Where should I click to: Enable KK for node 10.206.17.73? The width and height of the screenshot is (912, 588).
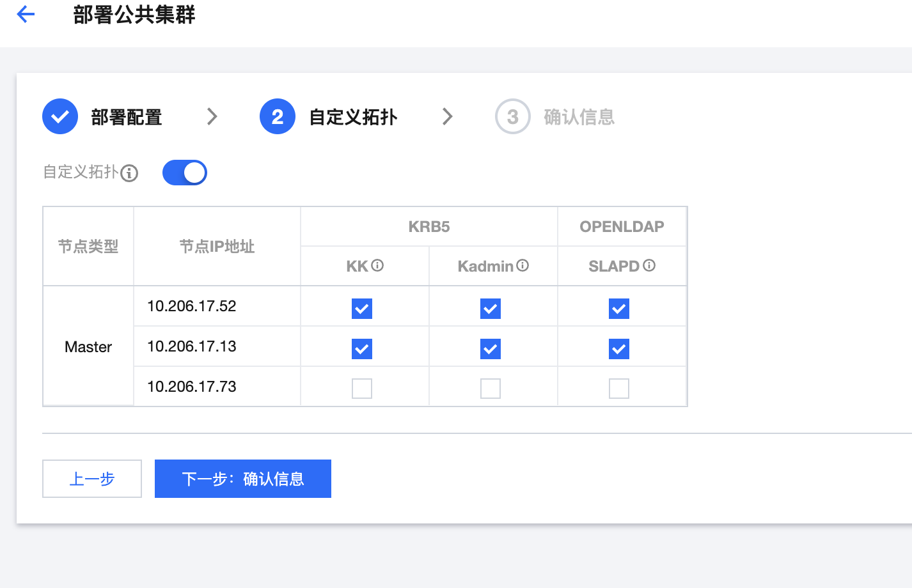pos(362,389)
